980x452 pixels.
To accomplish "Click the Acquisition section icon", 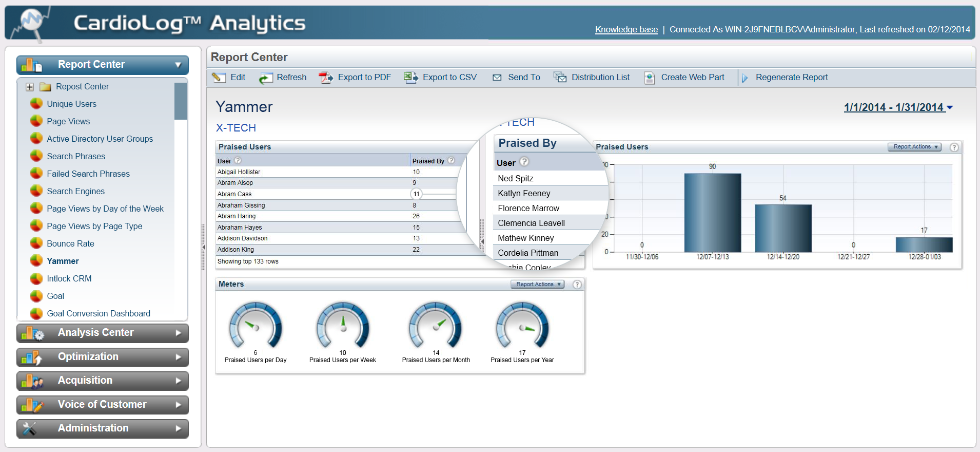I will 32,381.
